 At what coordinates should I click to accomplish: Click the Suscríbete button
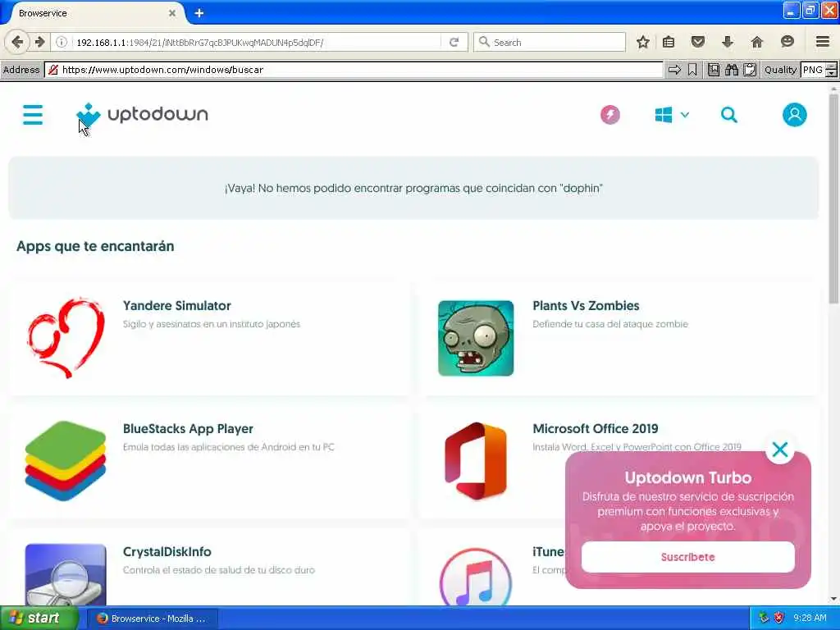[x=687, y=557]
